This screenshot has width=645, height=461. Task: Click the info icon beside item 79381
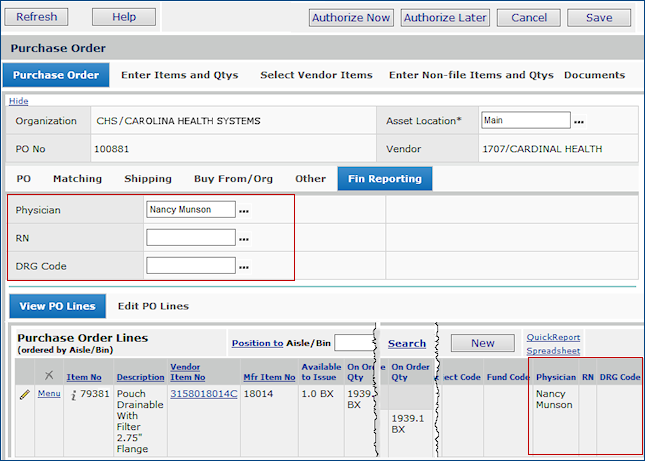(73, 394)
